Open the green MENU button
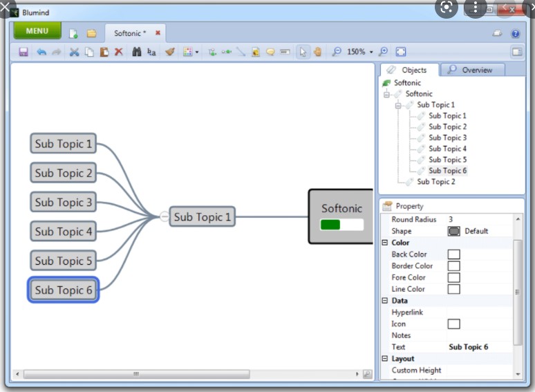The image size is (535, 392). click(x=37, y=30)
